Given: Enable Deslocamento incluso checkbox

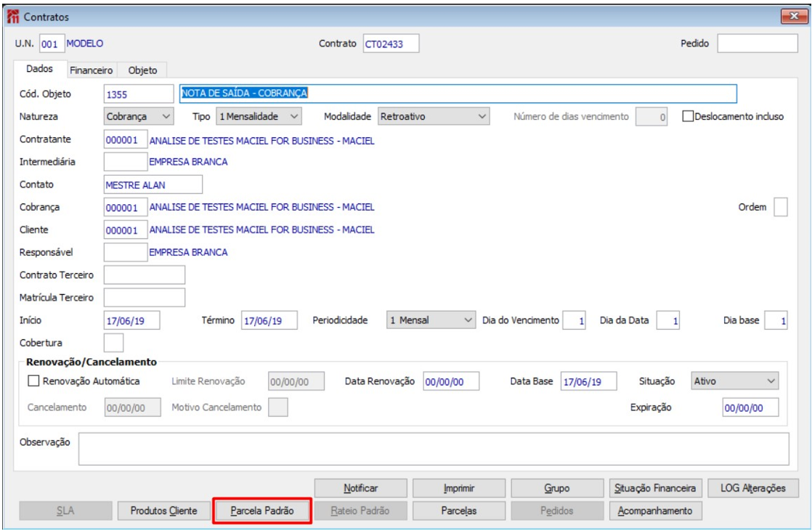Looking at the screenshot, I should (x=688, y=116).
